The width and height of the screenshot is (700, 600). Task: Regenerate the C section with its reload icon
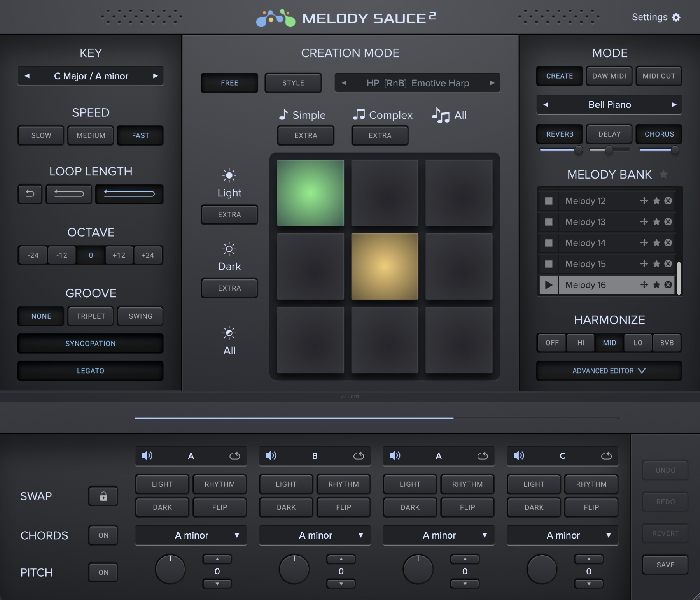[606, 456]
